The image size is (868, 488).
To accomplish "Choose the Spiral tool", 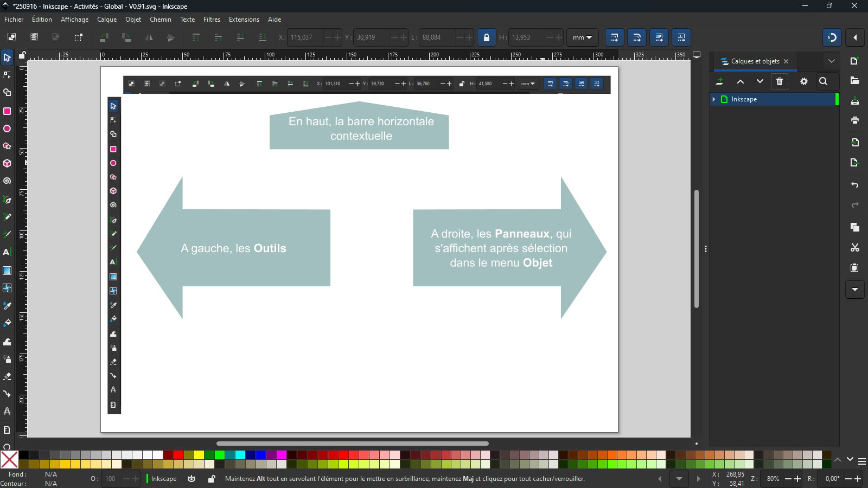I will tap(7, 181).
